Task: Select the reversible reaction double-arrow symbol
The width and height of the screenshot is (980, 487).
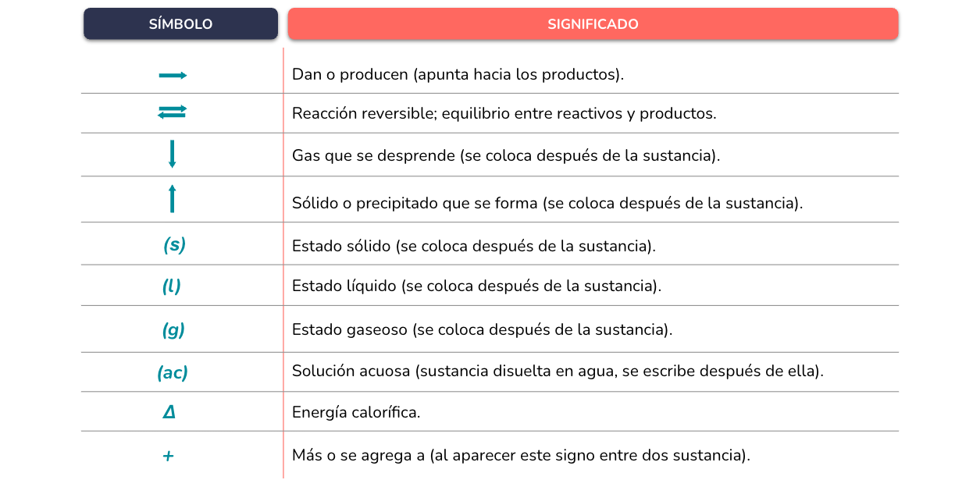Action: tap(172, 112)
